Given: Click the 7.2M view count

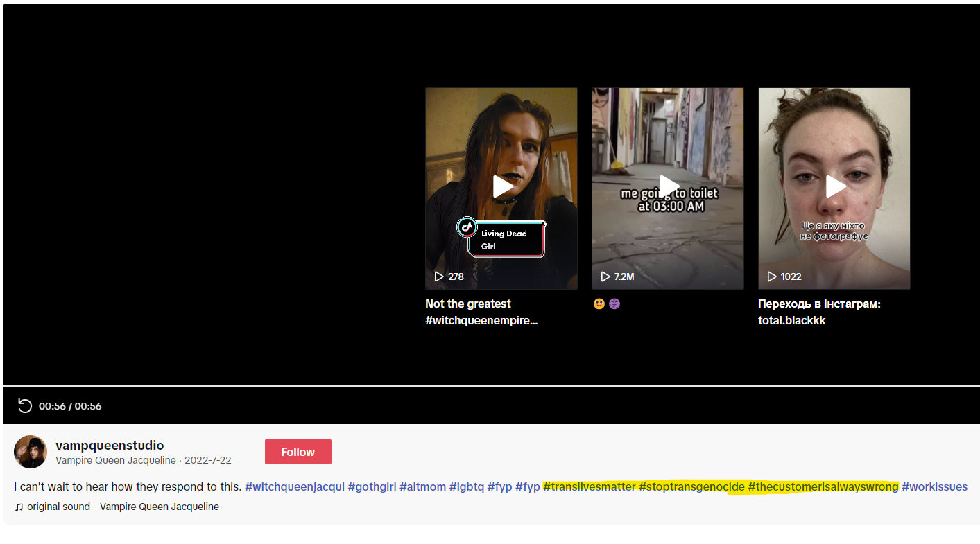Looking at the screenshot, I should pos(617,277).
